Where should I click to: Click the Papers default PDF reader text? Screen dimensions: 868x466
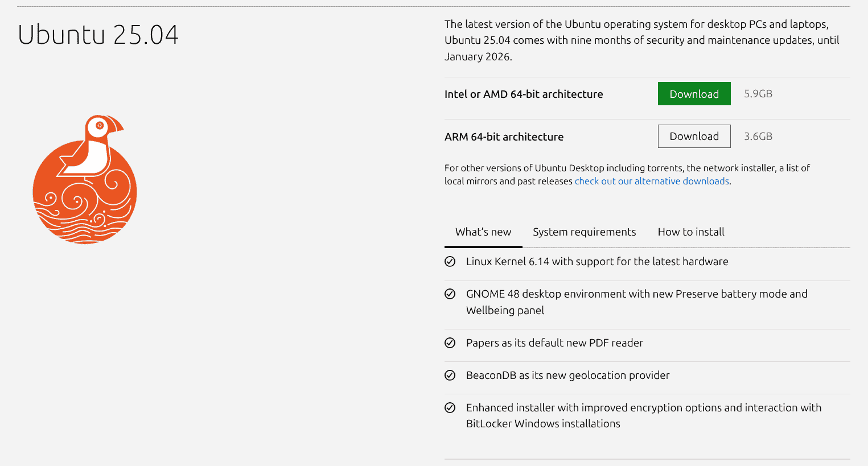coord(554,343)
